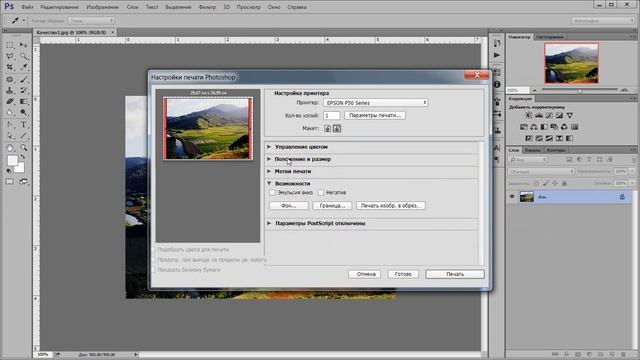Open the layer filter kind dropdown
Viewport: 640px width, 360px height.
pos(528,160)
